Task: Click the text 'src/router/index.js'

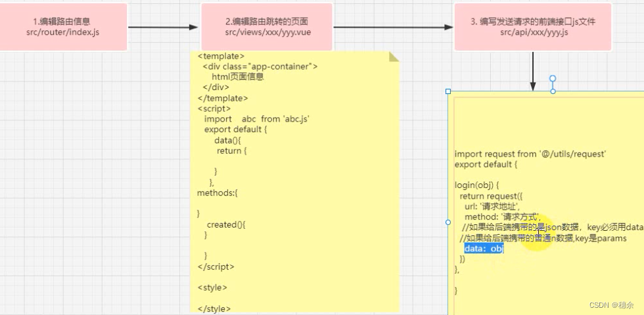Action: [62, 32]
